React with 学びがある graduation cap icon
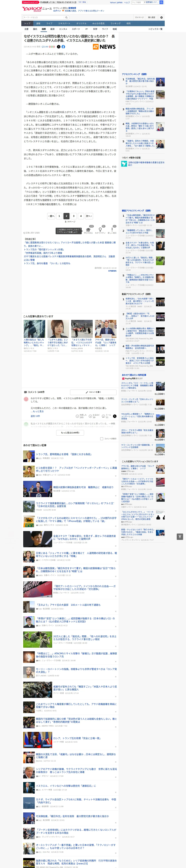This screenshot has width=186, height=868. [89, 229]
